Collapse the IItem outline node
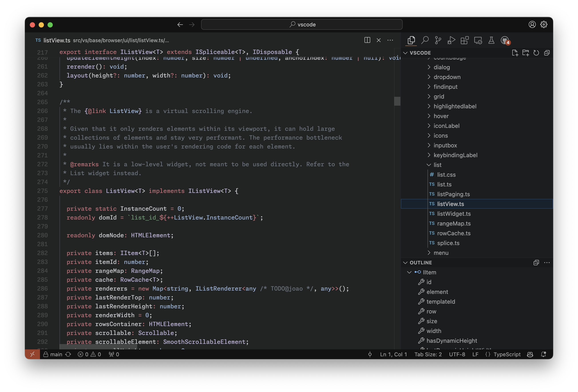 pos(409,272)
